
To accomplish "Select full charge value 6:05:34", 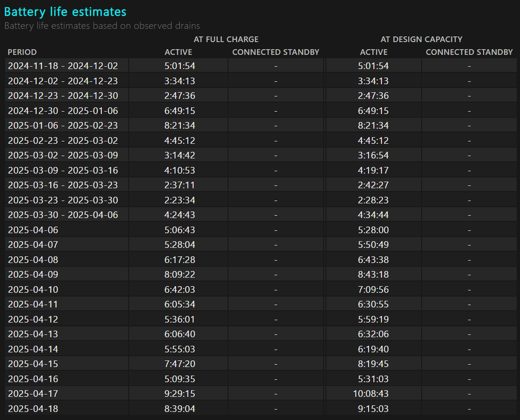I will point(180,304).
